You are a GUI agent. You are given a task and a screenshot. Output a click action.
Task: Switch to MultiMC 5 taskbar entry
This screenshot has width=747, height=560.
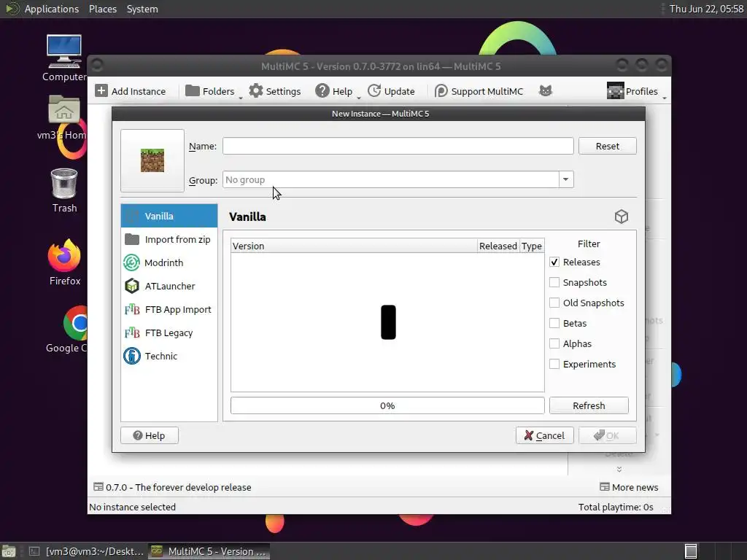pyautogui.click(x=209, y=551)
